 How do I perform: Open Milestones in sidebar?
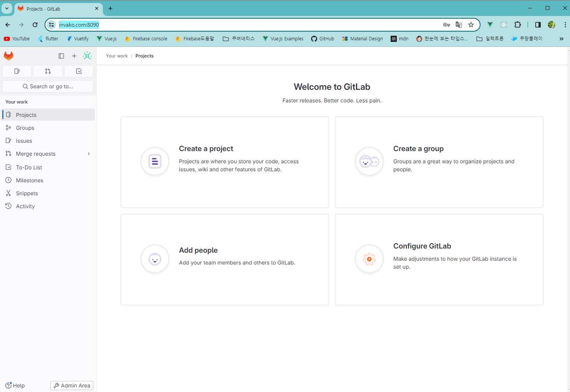(x=48, y=180)
